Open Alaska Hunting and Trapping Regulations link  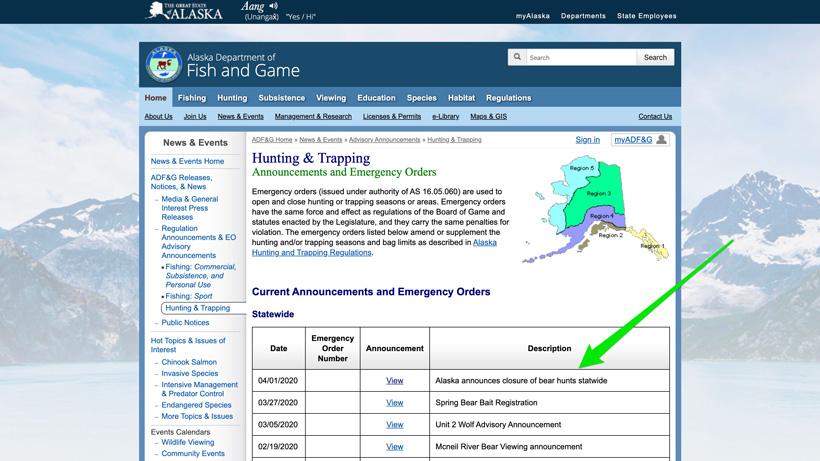(374, 247)
